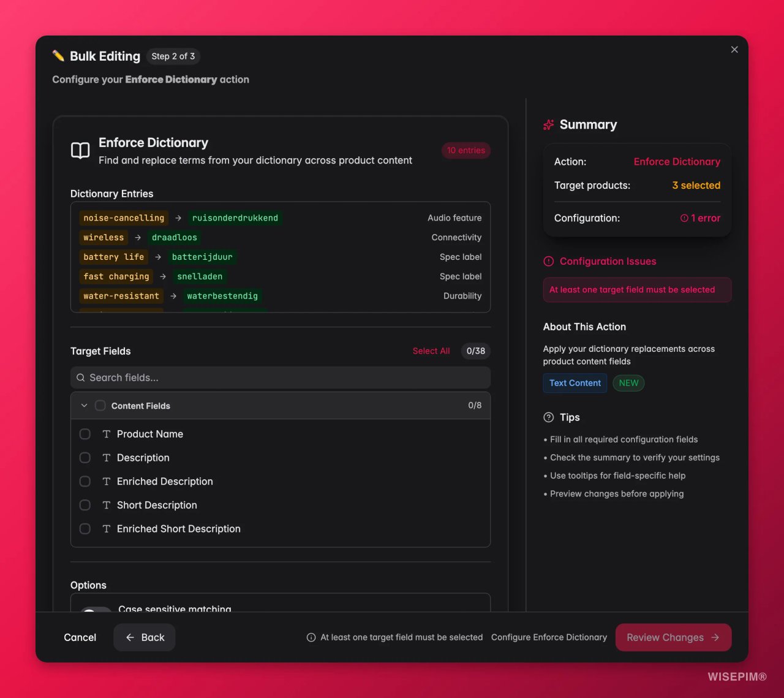
Task: Click the battery life dictionary term
Action: coord(114,257)
